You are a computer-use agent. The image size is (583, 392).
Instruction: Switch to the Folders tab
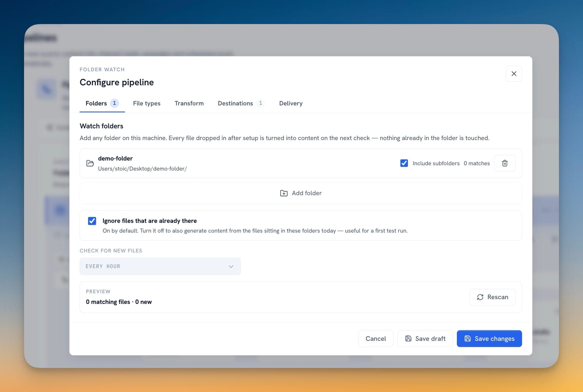click(102, 103)
